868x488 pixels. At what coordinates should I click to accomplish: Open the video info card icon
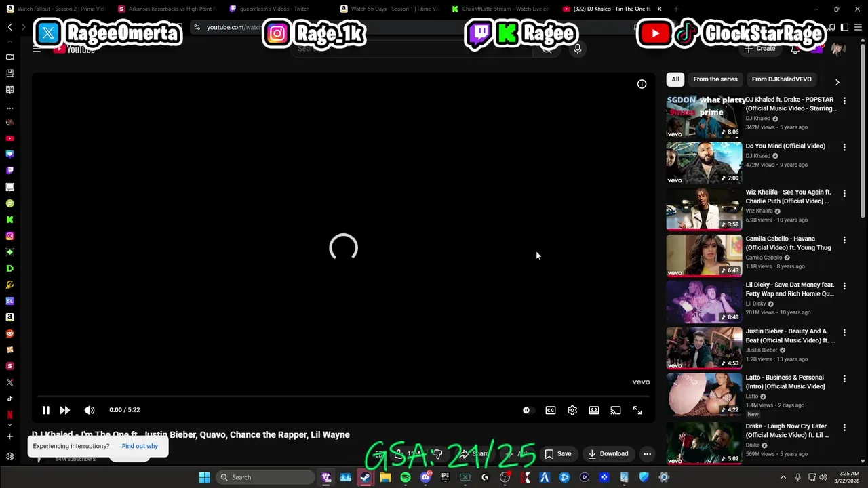(x=642, y=84)
